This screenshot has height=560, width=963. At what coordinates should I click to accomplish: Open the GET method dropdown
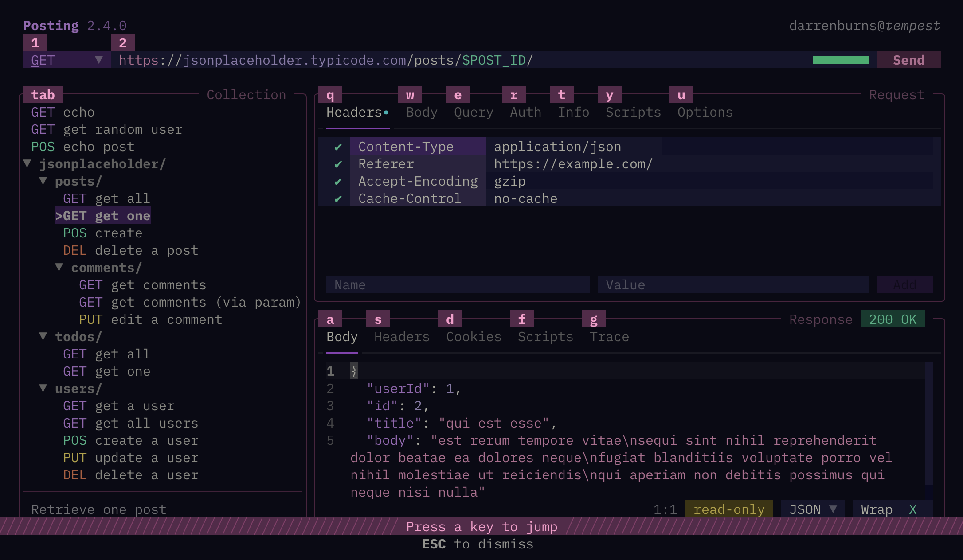click(x=67, y=60)
